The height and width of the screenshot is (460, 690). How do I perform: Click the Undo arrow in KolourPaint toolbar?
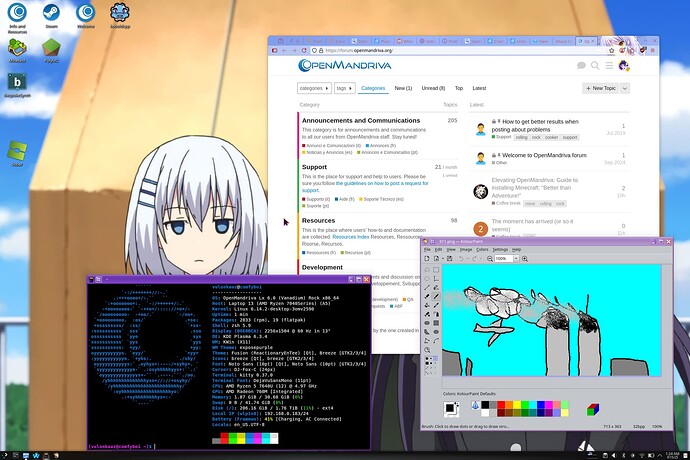tap(461, 258)
